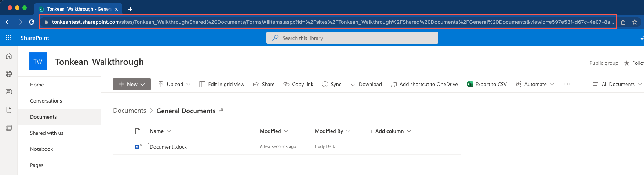Screen dimensions: 644x175
Task: Open My lists icon in left rail
Action: tap(9, 128)
